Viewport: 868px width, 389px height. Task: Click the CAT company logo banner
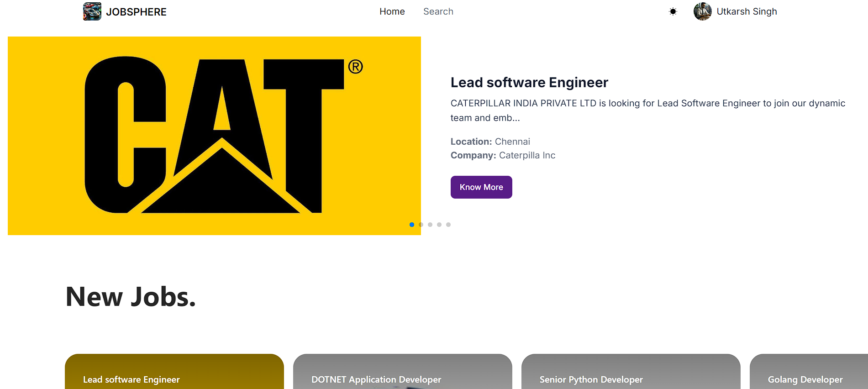tap(214, 136)
